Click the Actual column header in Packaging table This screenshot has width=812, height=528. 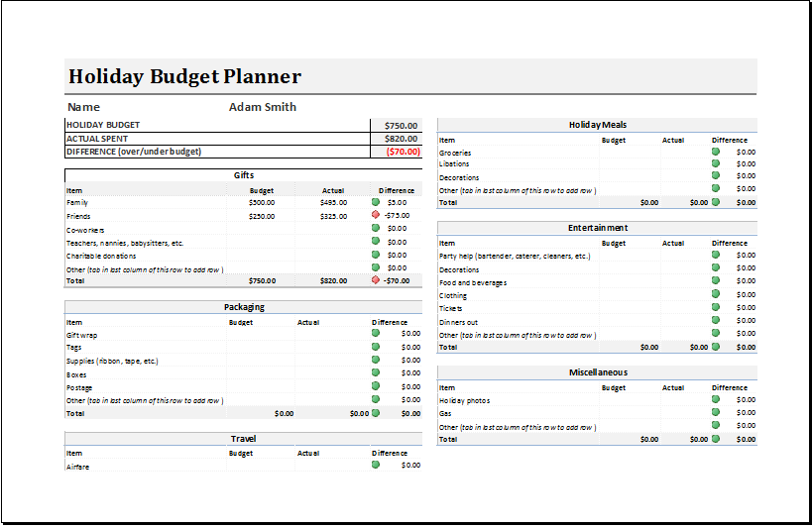(308, 322)
